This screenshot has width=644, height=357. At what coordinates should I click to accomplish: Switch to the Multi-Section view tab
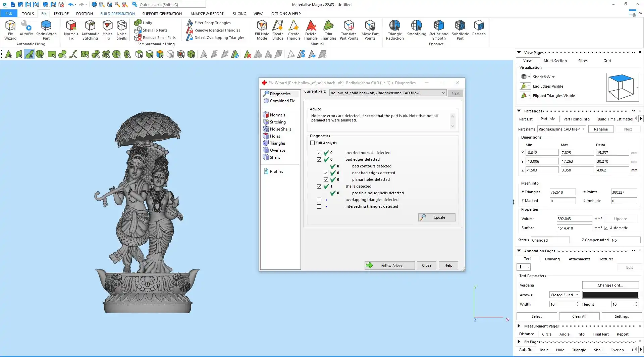555,61
